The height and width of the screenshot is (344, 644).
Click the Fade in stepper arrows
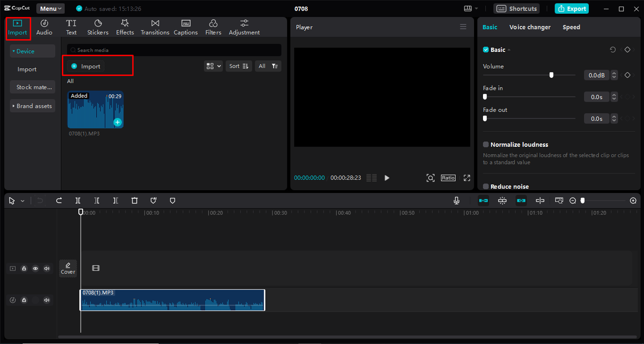[614, 97]
